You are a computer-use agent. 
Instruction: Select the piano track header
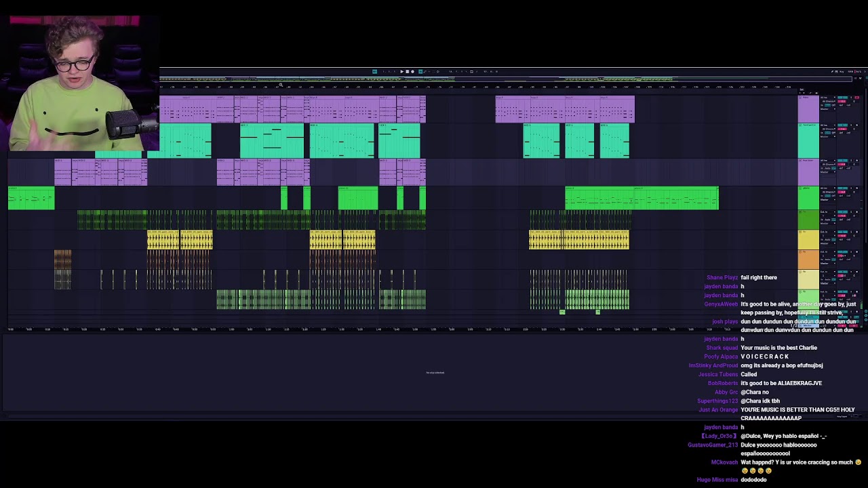808,197
